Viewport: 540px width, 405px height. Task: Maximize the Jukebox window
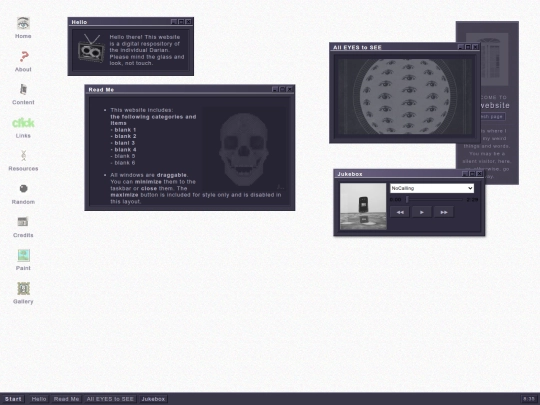pos(472,174)
